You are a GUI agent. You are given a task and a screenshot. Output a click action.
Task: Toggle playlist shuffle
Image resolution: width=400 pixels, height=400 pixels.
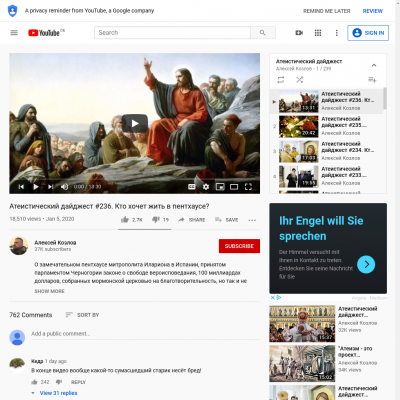[x=299, y=80]
